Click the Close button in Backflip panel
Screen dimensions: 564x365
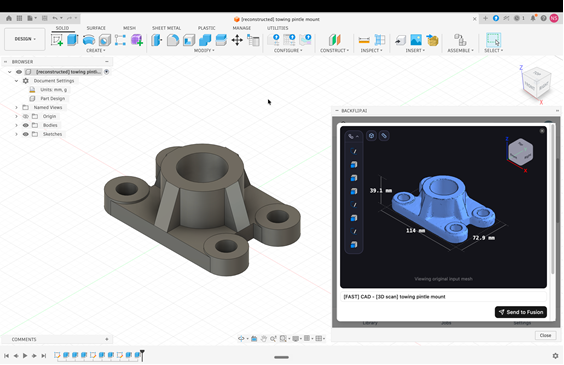(x=545, y=335)
